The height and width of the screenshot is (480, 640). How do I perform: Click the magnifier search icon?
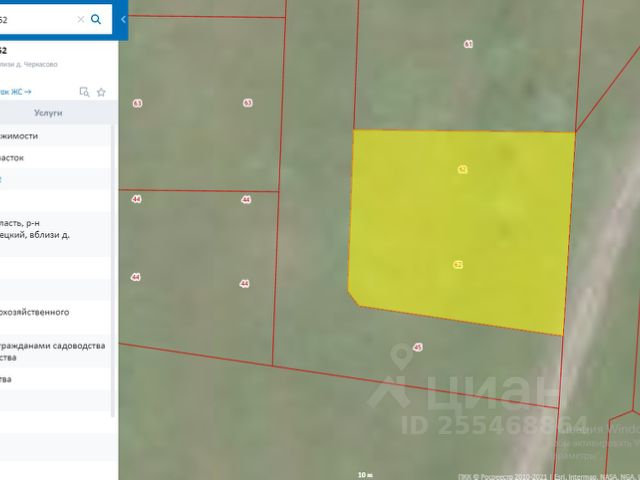click(x=96, y=19)
